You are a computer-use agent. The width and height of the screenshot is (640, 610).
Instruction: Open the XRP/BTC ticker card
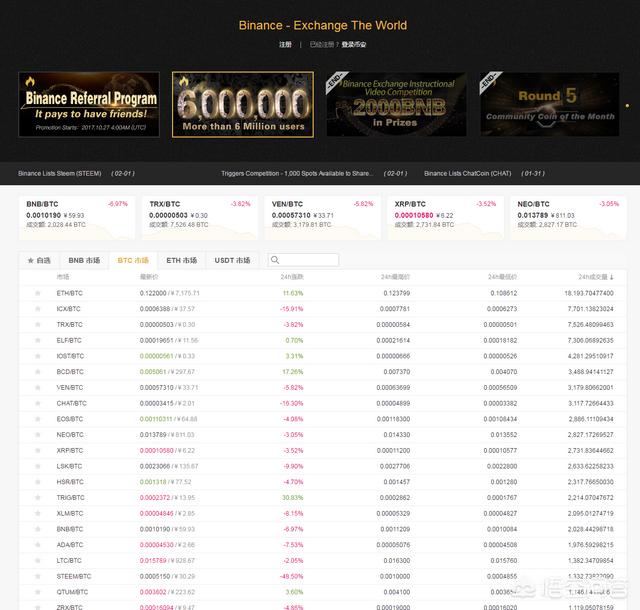click(x=445, y=218)
